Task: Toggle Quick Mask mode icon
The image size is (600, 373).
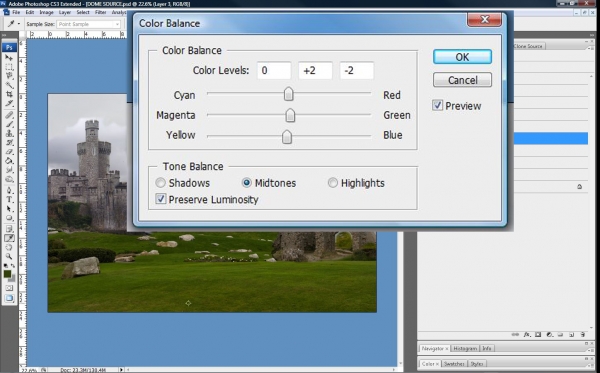Action: coord(9,288)
